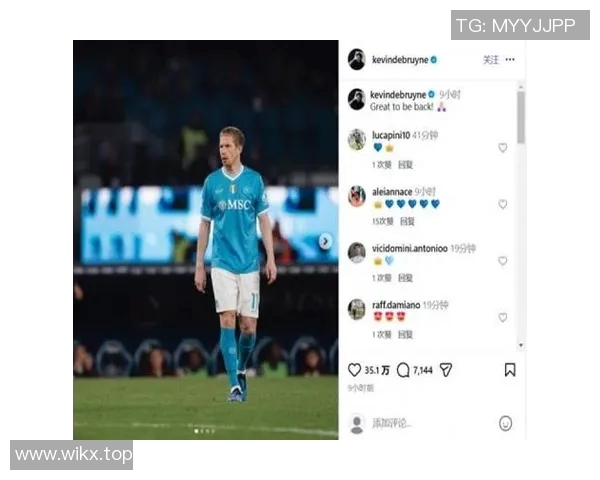Share the post with paper plane icon
Viewport: 600px width, 480px height.
(446, 370)
